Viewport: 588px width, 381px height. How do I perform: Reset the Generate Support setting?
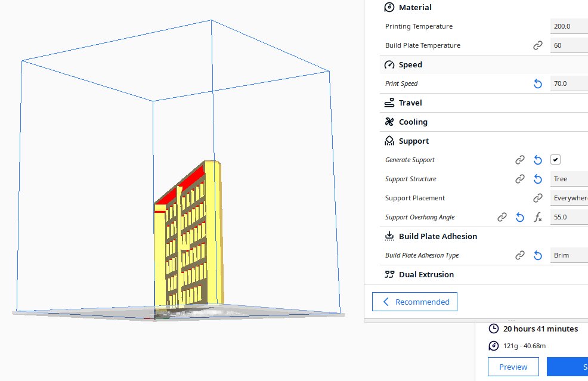538,160
